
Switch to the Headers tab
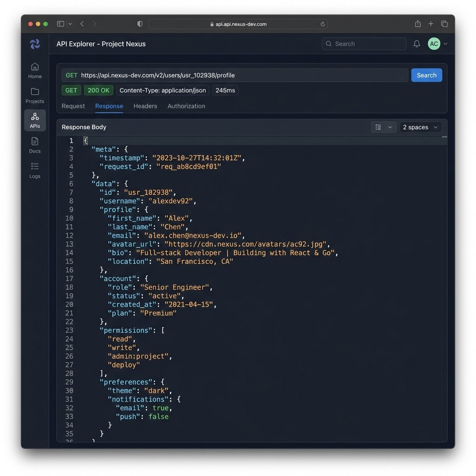(145, 106)
